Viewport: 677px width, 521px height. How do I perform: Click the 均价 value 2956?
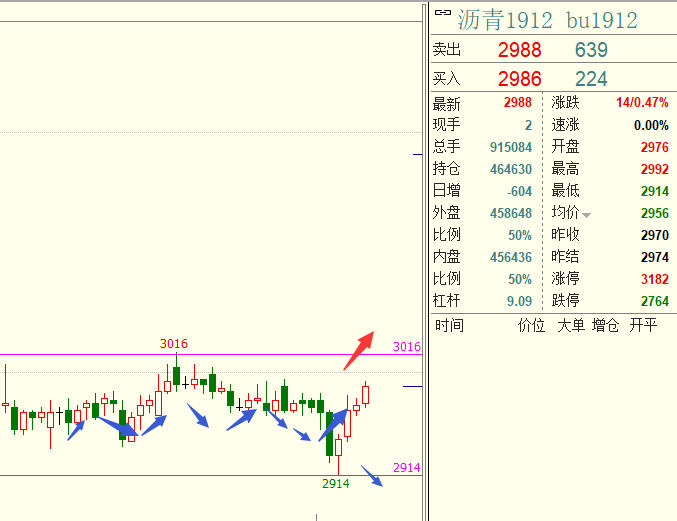point(655,213)
